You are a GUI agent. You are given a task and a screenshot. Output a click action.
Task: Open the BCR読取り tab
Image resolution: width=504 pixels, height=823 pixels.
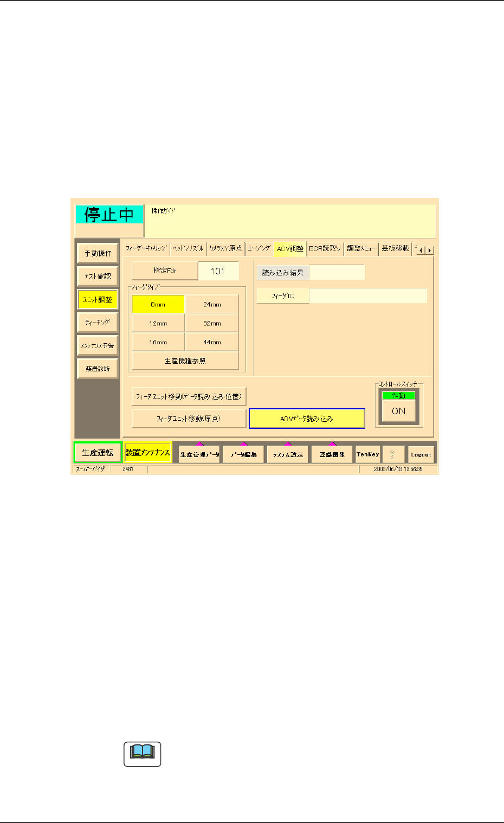tap(325, 248)
